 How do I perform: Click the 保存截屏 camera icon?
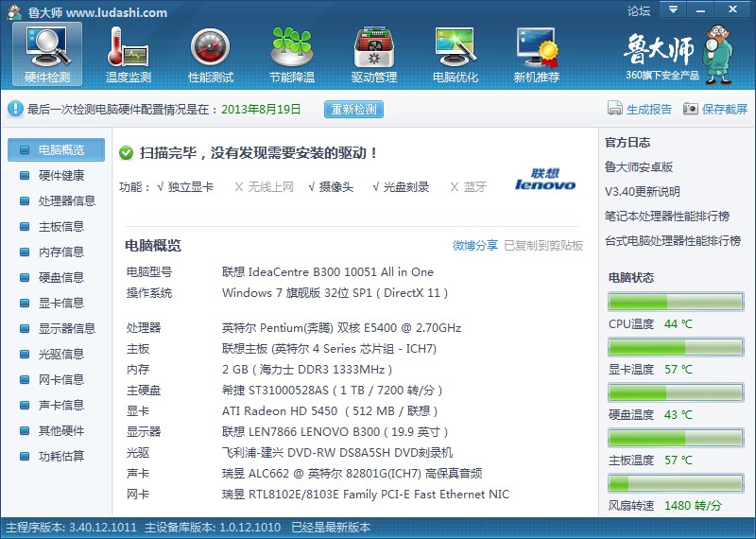[691, 109]
